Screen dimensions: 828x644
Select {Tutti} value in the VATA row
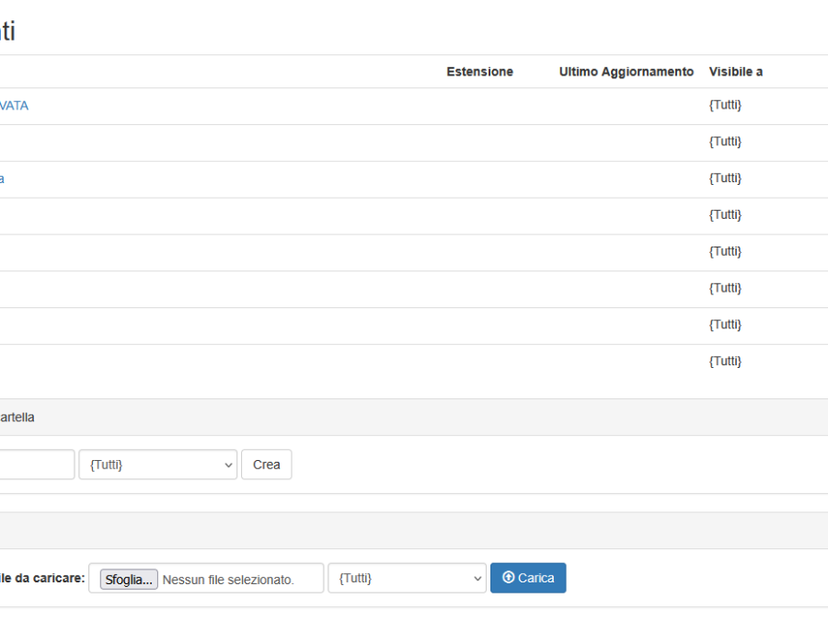(x=725, y=105)
